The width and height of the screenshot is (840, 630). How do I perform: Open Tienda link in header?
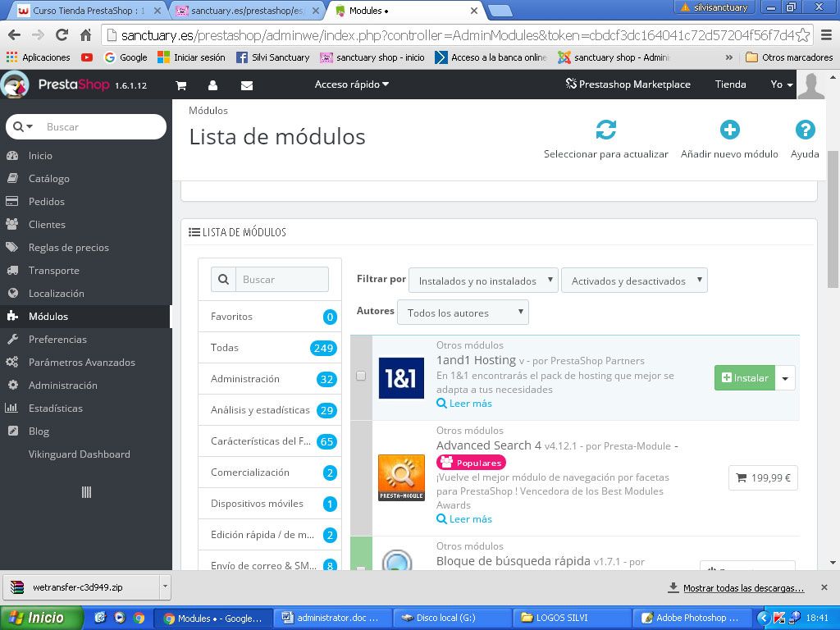(731, 84)
